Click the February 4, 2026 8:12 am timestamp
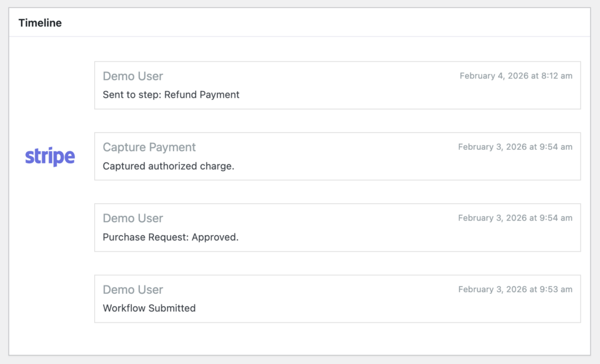The image size is (600, 364). pyautogui.click(x=516, y=76)
